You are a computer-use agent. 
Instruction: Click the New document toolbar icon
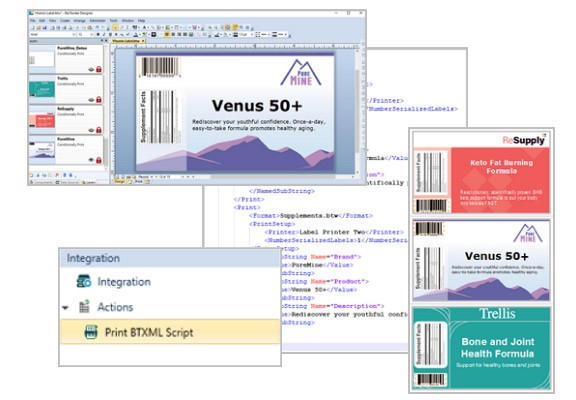pos(33,28)
